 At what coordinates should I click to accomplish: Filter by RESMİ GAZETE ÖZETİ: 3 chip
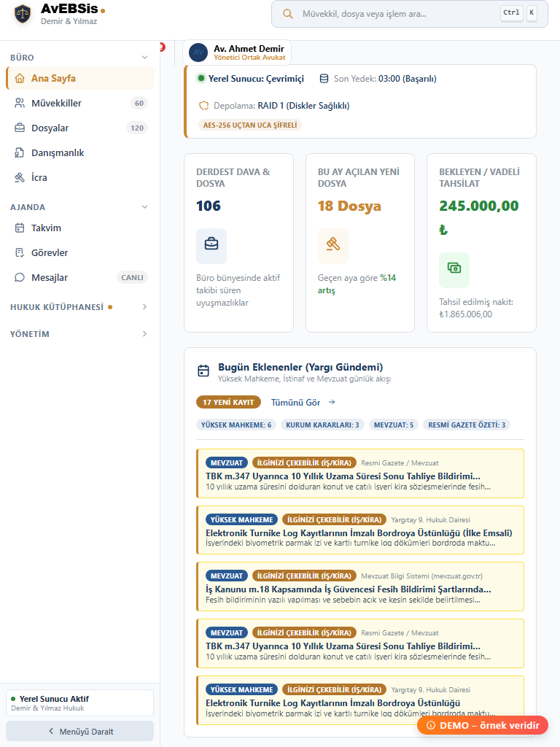467,425
